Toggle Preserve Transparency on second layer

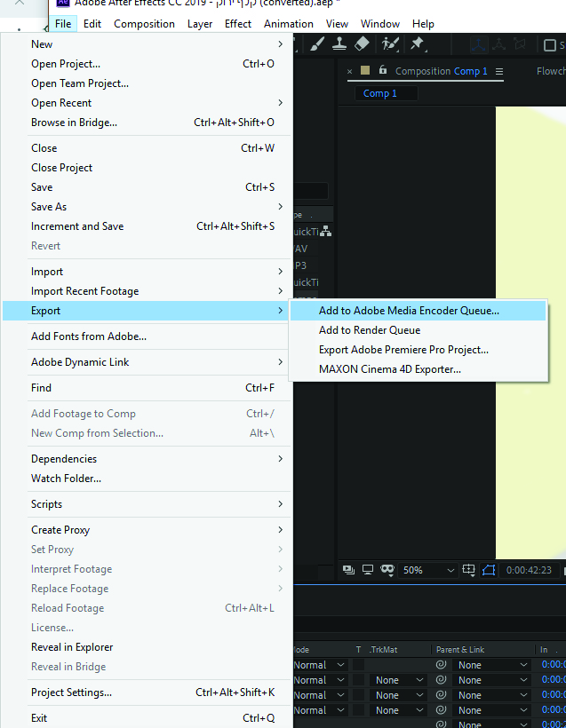(x=358, y=680)
